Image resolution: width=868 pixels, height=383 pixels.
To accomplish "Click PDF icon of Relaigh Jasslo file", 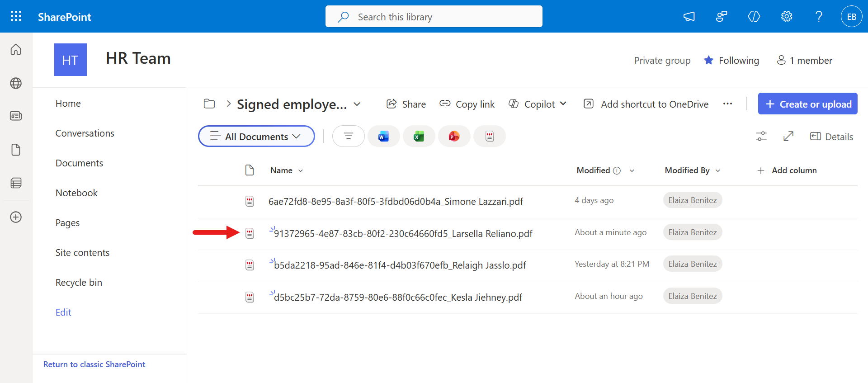I will pos(250,265).
